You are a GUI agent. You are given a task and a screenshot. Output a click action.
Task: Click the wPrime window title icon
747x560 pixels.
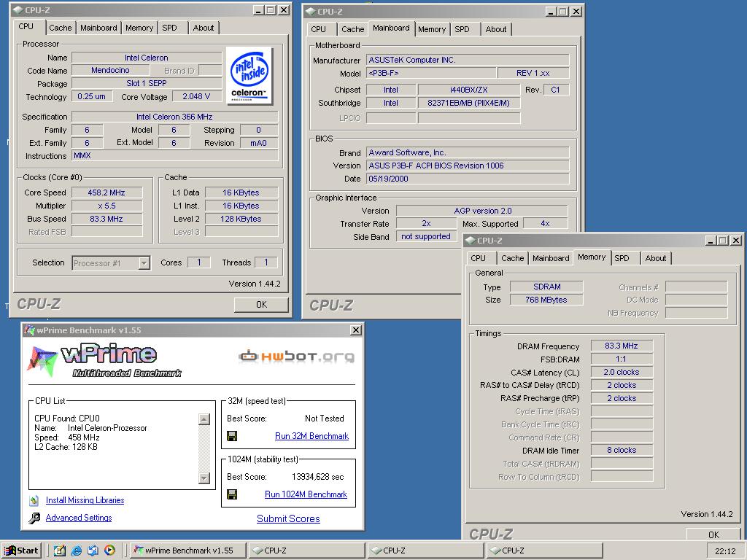[29, 330]
